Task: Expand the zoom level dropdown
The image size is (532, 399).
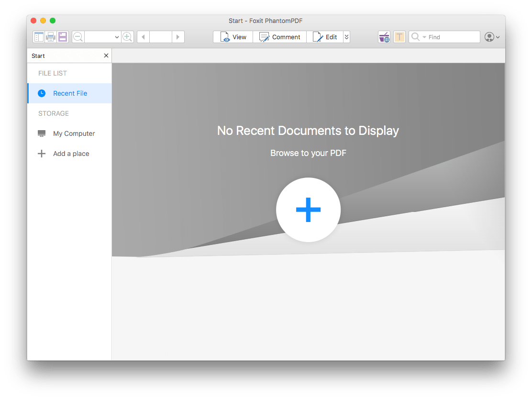Action: pos(117,37)
